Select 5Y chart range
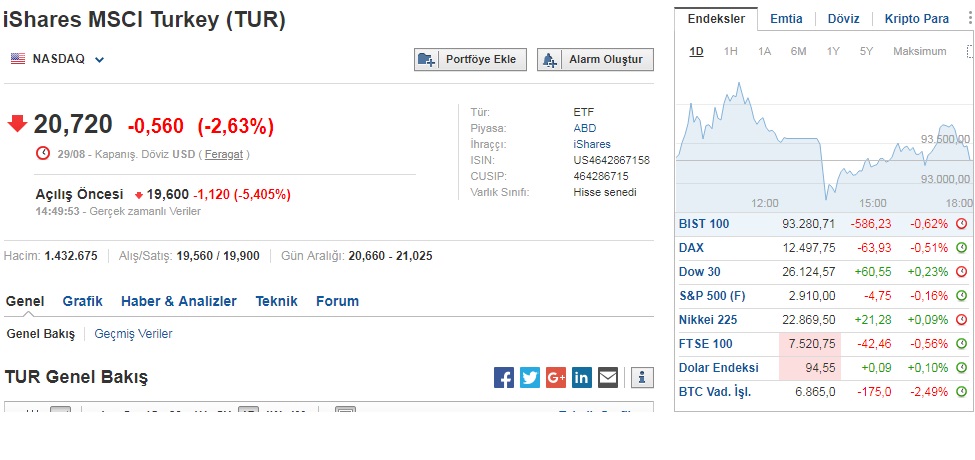The width and height of the screenshot is (975, 460). 866,52
